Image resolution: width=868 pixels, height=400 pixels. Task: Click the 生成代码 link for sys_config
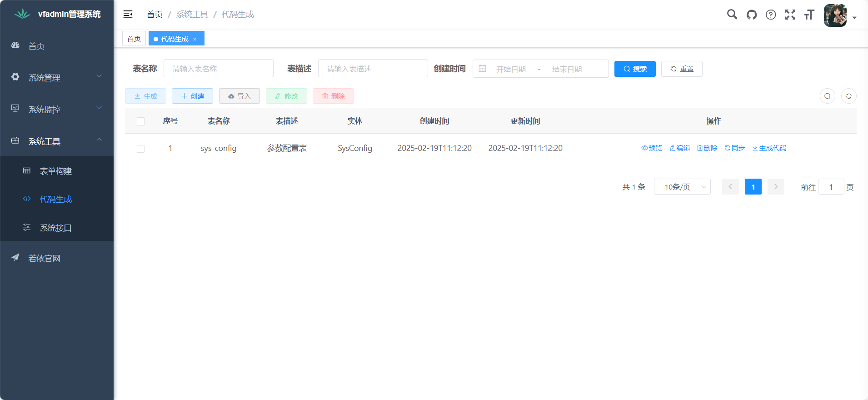point(769,148)
